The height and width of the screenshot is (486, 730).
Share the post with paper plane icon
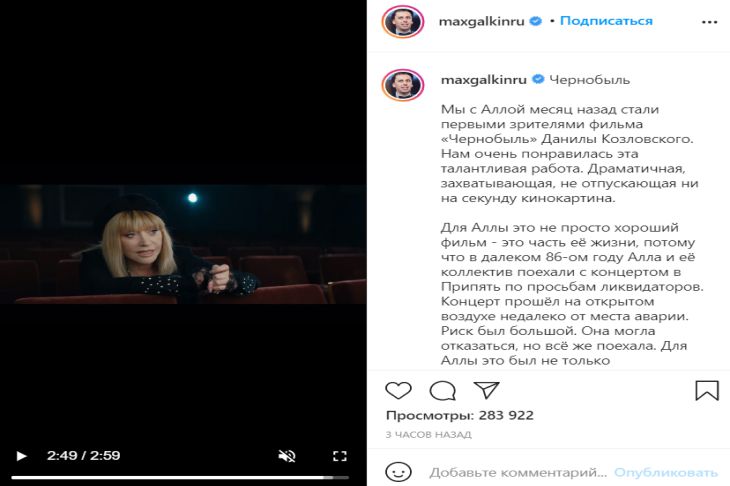click(486, 390)
